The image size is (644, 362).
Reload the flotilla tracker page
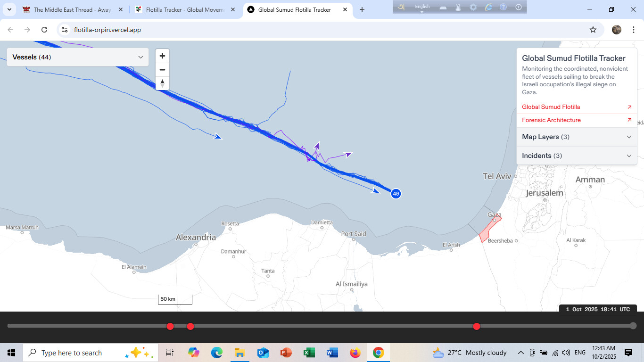[44, 30]
